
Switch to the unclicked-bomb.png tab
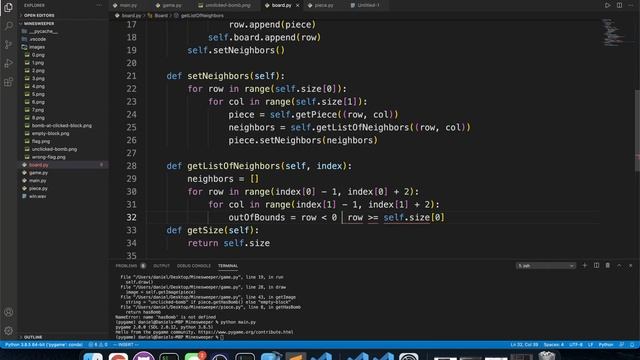click(228, 5)
